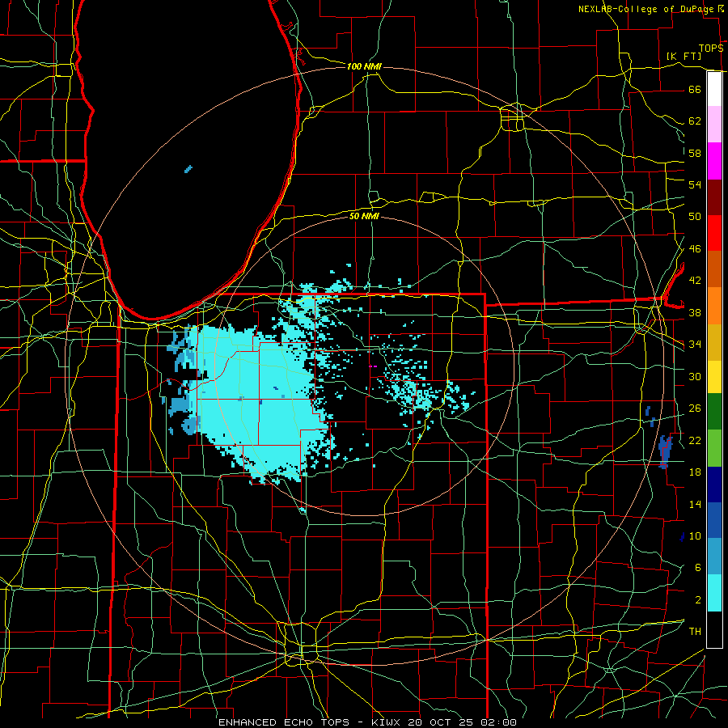Click the '42' legend value
The height and width of the screenshot is (728, 728).
pyautogui.click(x=695, y=281)
